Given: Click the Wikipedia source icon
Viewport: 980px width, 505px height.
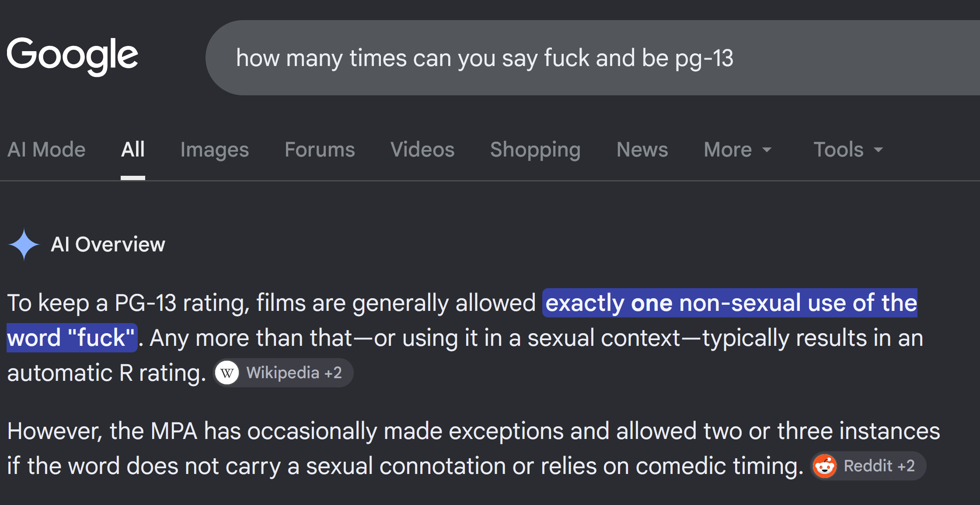Looking at the screenshot, I should click(227, 373).
